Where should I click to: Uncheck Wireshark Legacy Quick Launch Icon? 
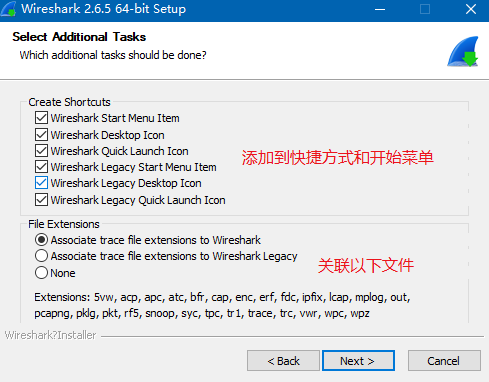tap(41, 200)
